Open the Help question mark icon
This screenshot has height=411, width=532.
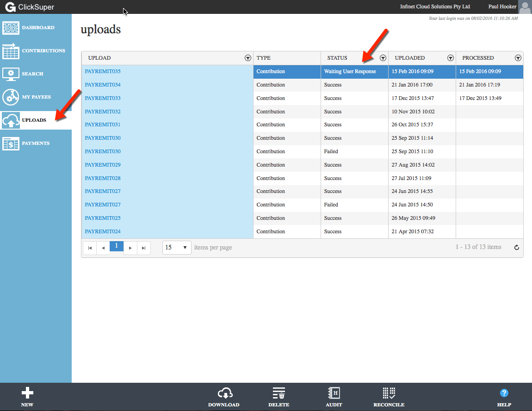[504, 393]
